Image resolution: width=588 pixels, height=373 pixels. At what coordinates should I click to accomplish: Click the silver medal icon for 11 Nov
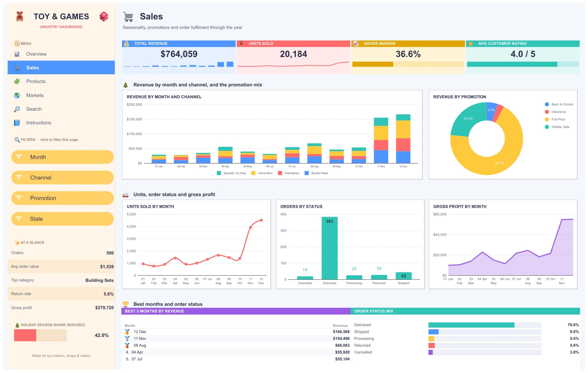pos(127,339)
